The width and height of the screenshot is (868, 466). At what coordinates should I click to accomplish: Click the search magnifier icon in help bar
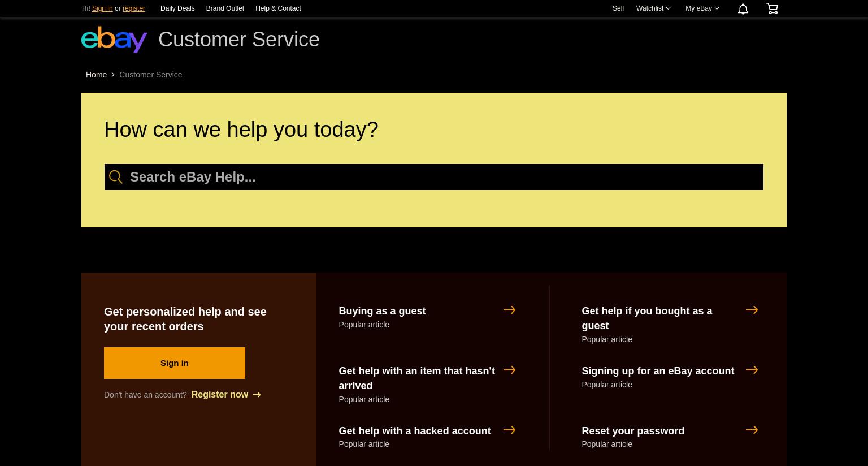pyautogui.click(x=116, y=177)
